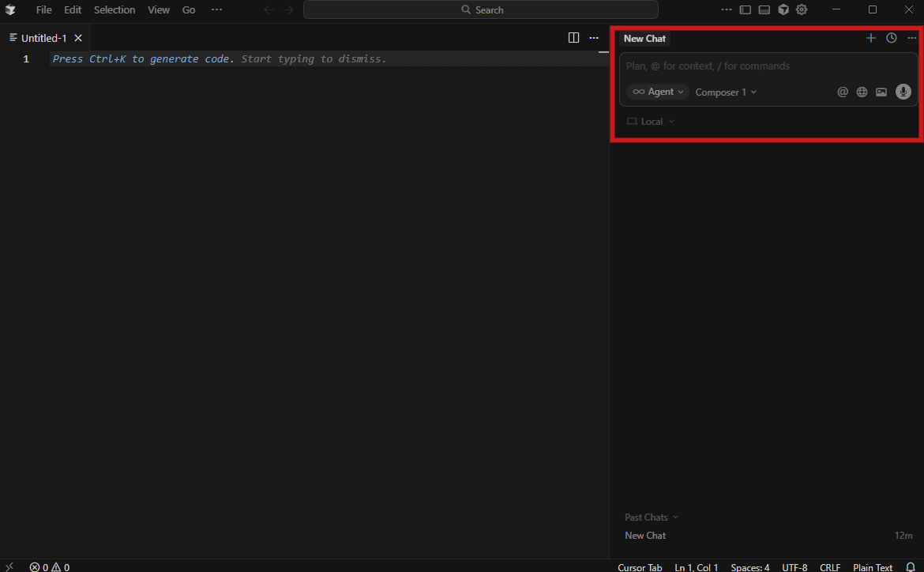Viewport: 924px width, 572px height.
Task: Open the Selection menu
Action: point(115,9)
